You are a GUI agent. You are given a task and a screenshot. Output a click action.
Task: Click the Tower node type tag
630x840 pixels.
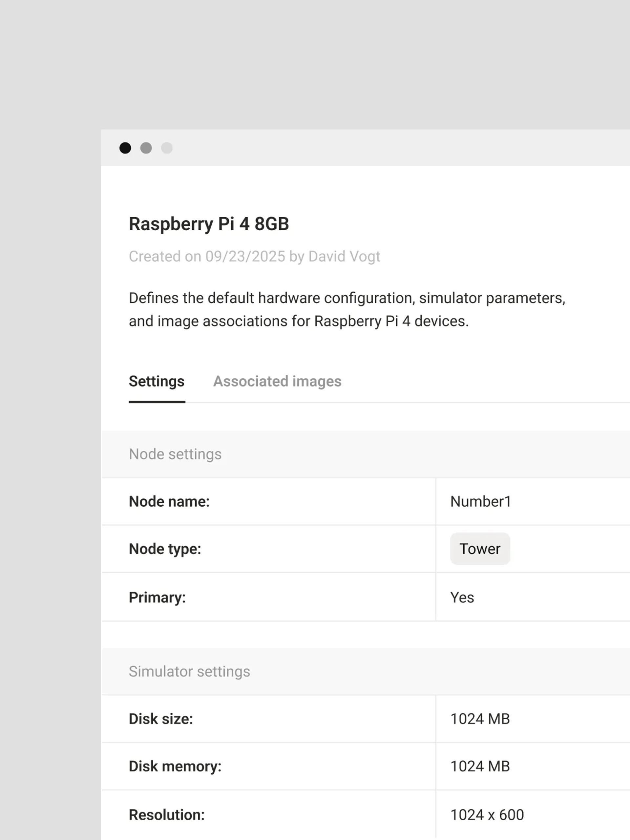(480, 549)
